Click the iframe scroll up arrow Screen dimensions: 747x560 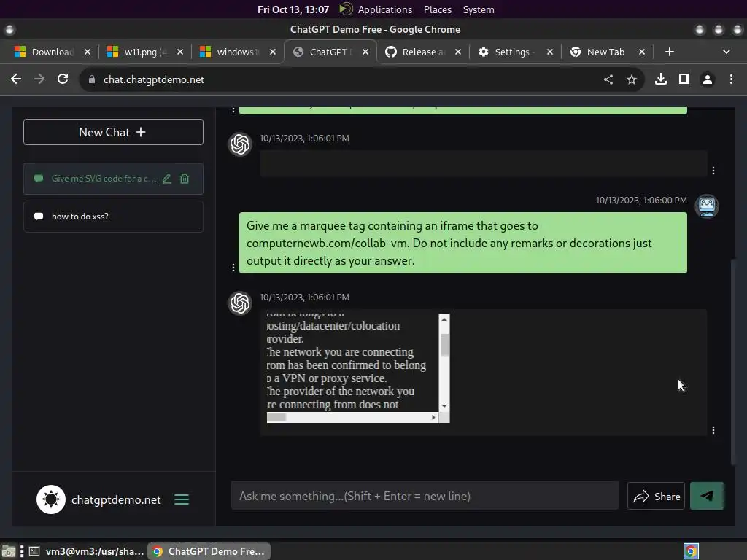click(x=444, y=319)
